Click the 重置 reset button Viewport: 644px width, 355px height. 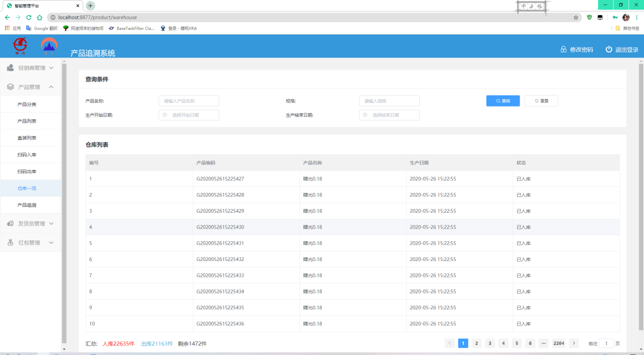(x=541, y=101)
